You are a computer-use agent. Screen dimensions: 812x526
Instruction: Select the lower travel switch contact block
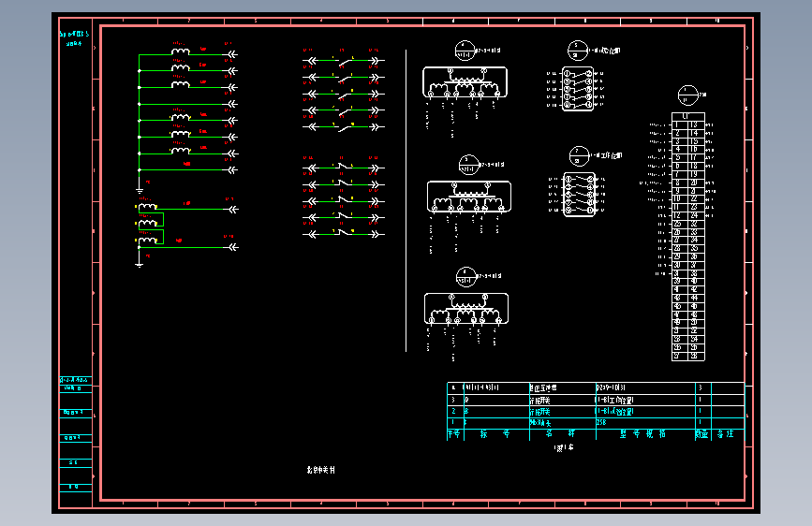point(580,195)
